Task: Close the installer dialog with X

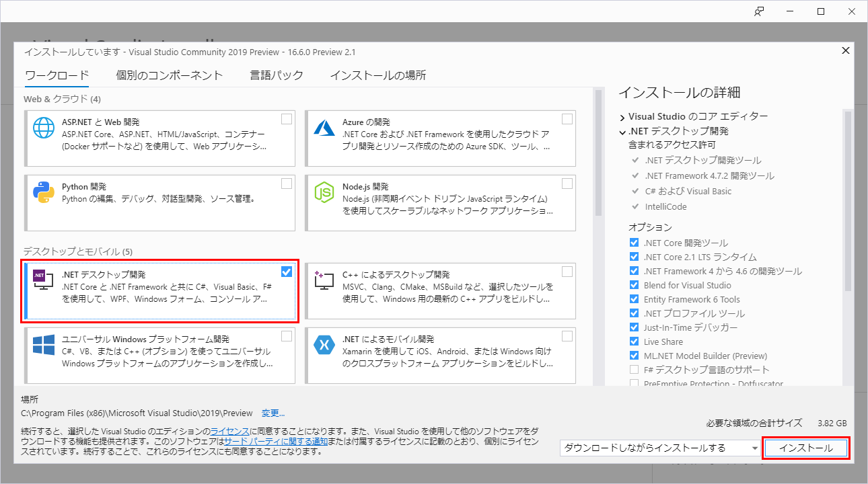Action: point(846,50)
